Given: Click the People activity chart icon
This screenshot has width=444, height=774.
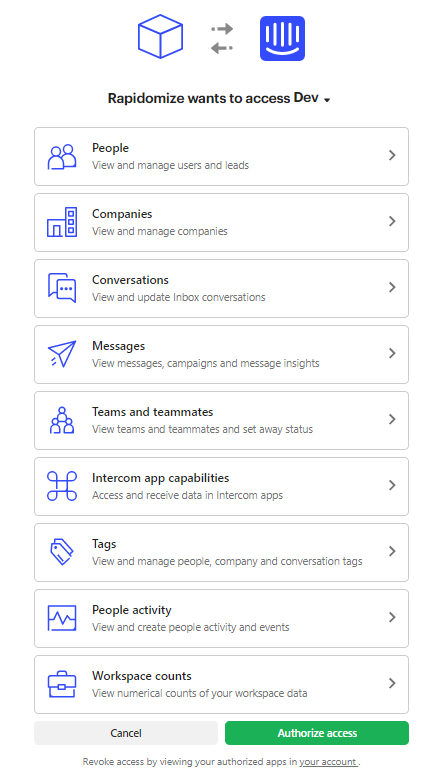Looking at the screenshot, I should (62, 618).
